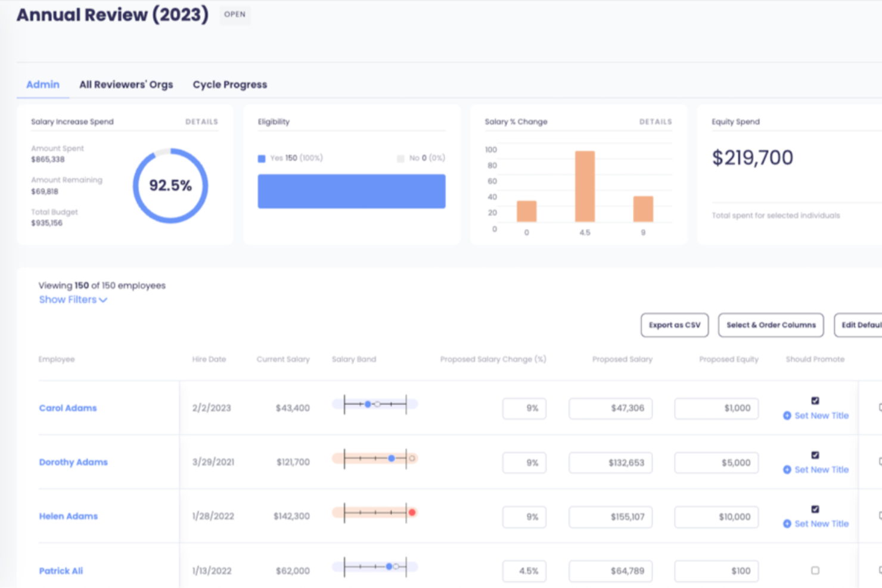
Task: Click DETAILS on the Salary Increase Spend card
Action: 202,122
